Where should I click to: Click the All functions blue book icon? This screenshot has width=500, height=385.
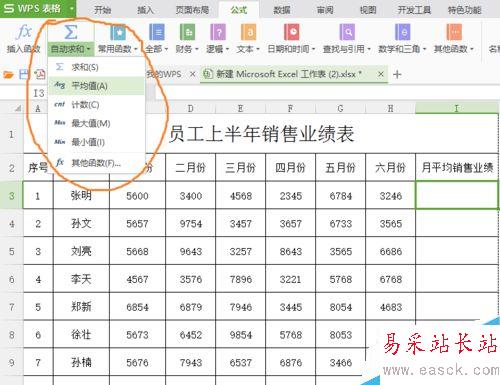157,32
